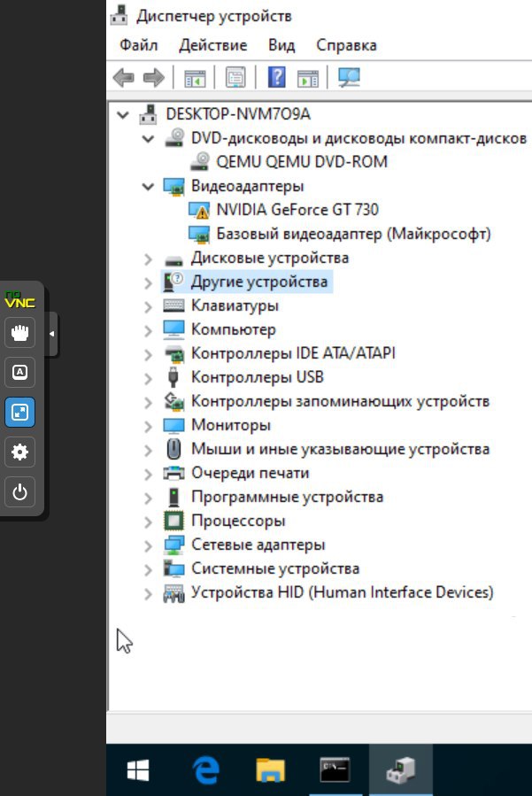Select the Контроллеры запоминающих устройств label
Image resolution: width=532 pixels, height=796 pixels.
tap(340, 402)
